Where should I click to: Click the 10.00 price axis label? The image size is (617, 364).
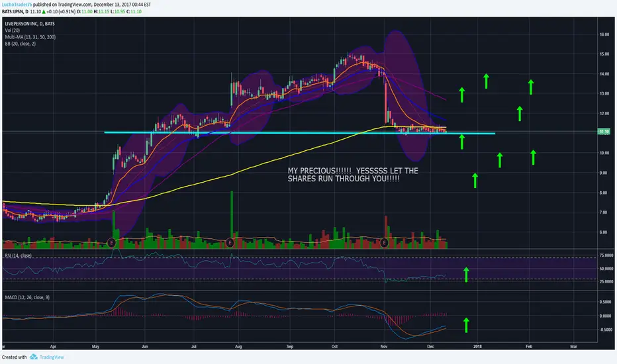point(604,153)
